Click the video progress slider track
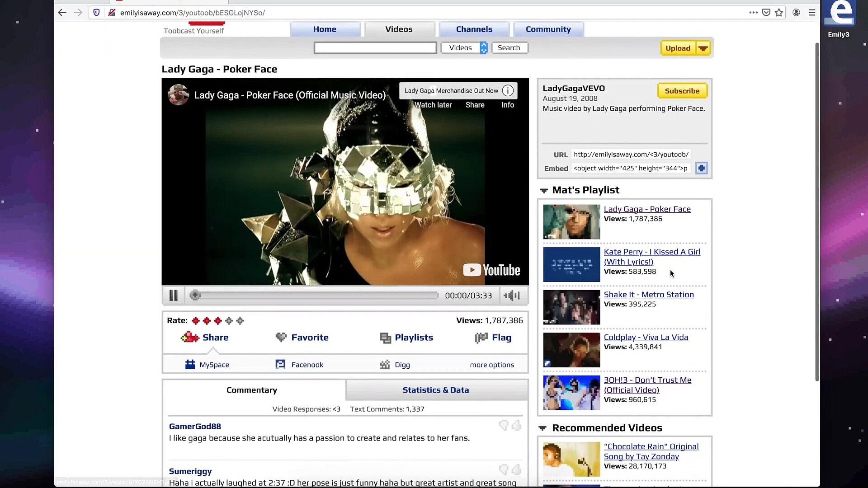The image size is (868, 488). coord(316,296)
